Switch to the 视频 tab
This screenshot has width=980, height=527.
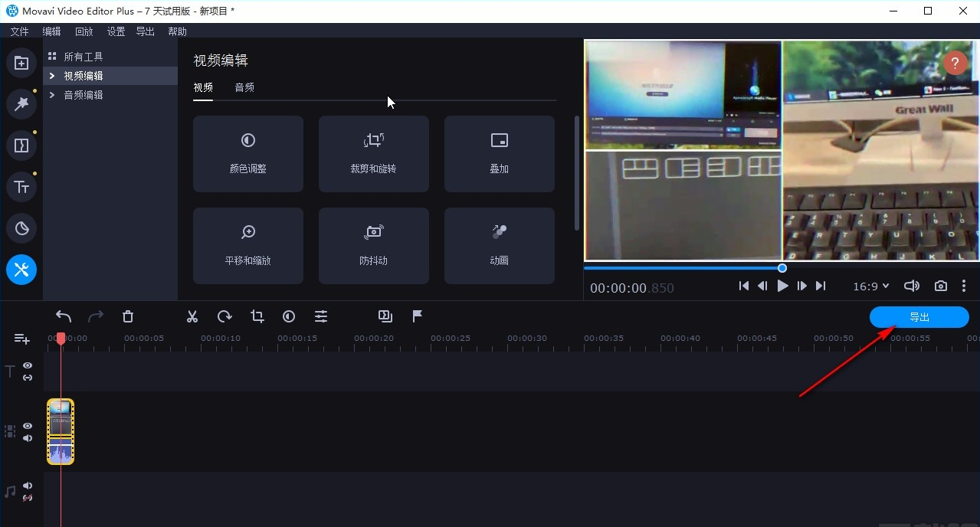coord(203,87)
